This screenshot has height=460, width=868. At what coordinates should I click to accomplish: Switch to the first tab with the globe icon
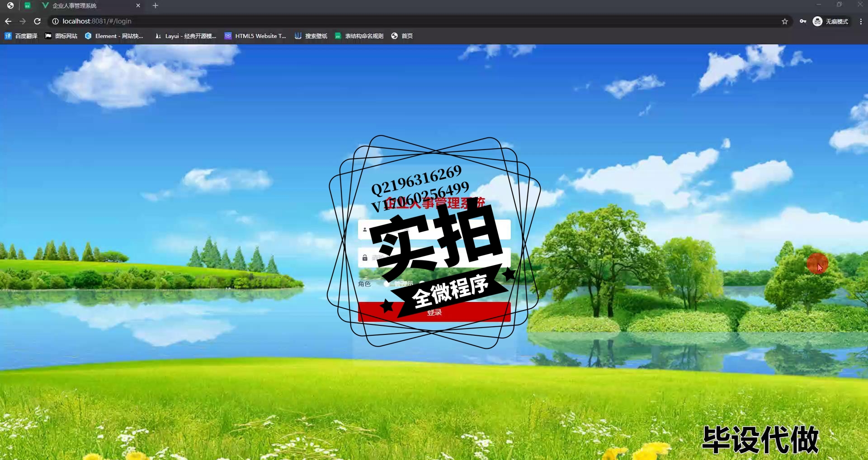(x=10, y=5)
